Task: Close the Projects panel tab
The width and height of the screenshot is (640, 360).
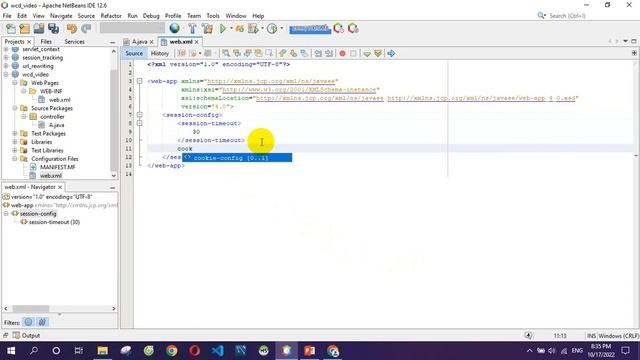Action: pos(29,42)
